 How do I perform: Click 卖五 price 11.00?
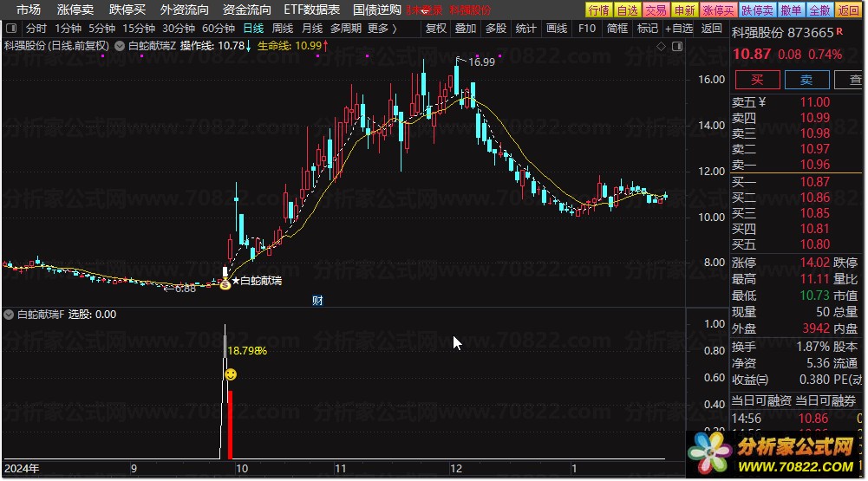pos(815,102)
